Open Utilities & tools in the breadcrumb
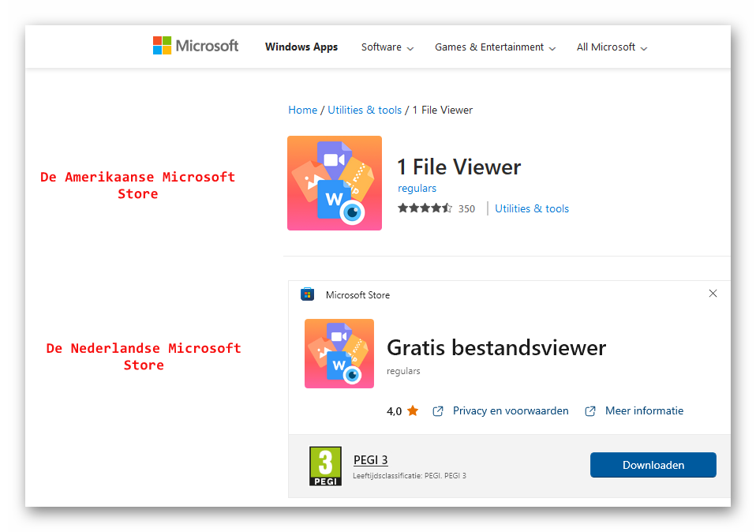 [x=365, y=111]
